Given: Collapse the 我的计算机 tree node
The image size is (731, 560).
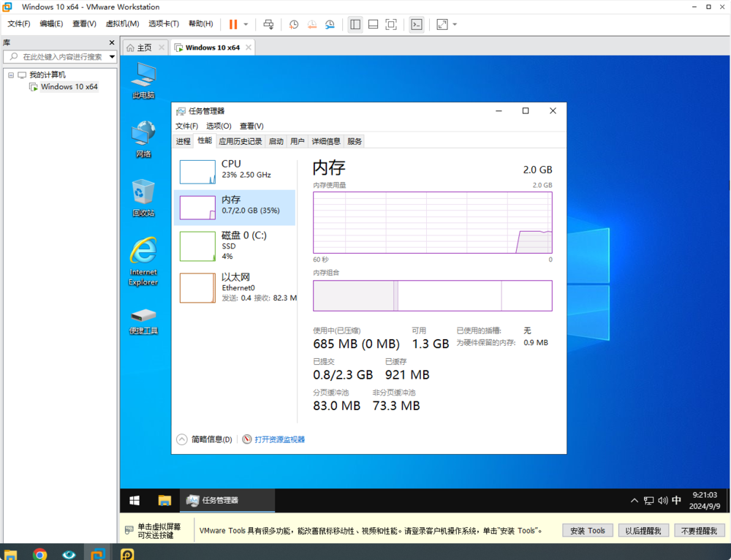Looking at the screenshot, I should (x=11, y=74).
